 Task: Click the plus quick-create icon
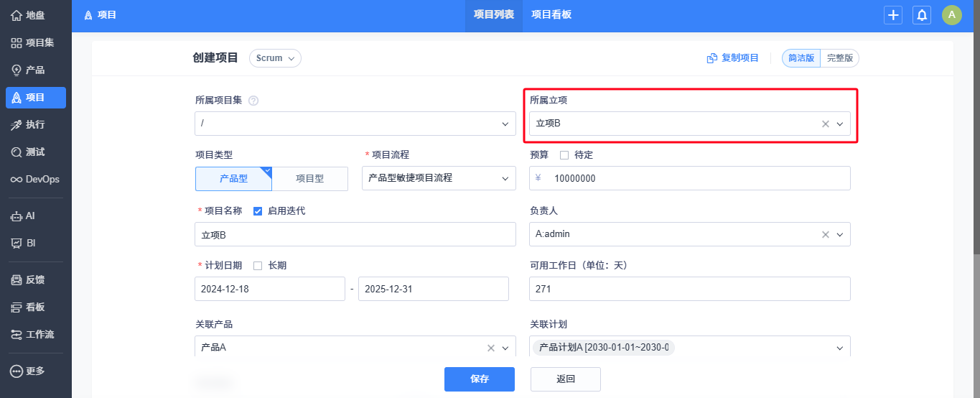893,15
